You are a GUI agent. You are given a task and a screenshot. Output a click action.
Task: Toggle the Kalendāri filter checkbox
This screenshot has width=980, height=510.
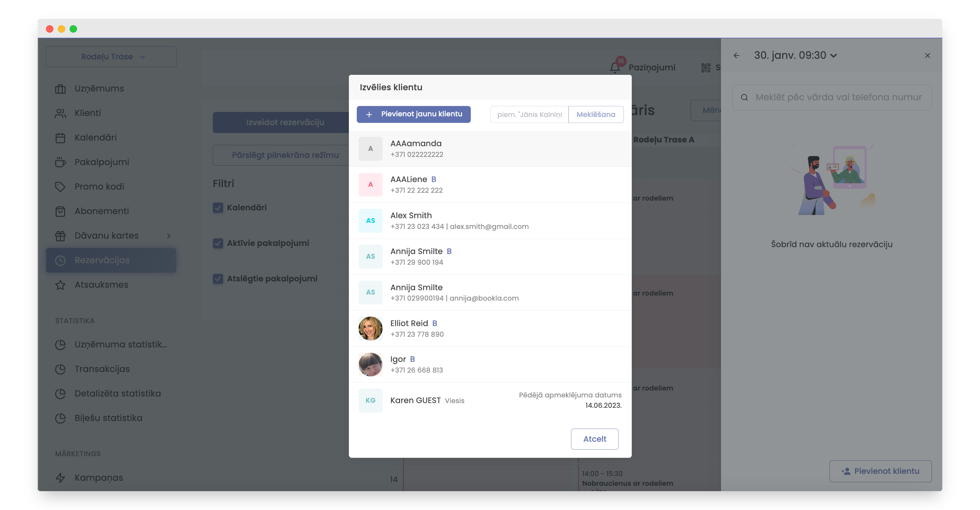218,208
